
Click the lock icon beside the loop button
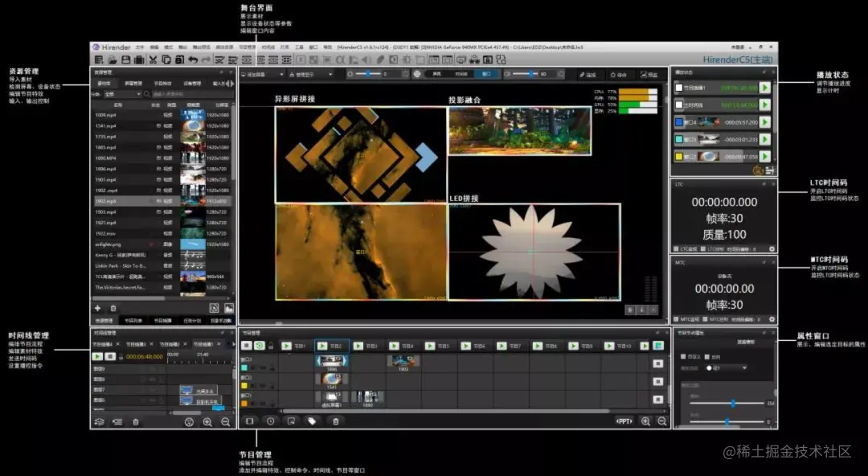click(271, 346)
